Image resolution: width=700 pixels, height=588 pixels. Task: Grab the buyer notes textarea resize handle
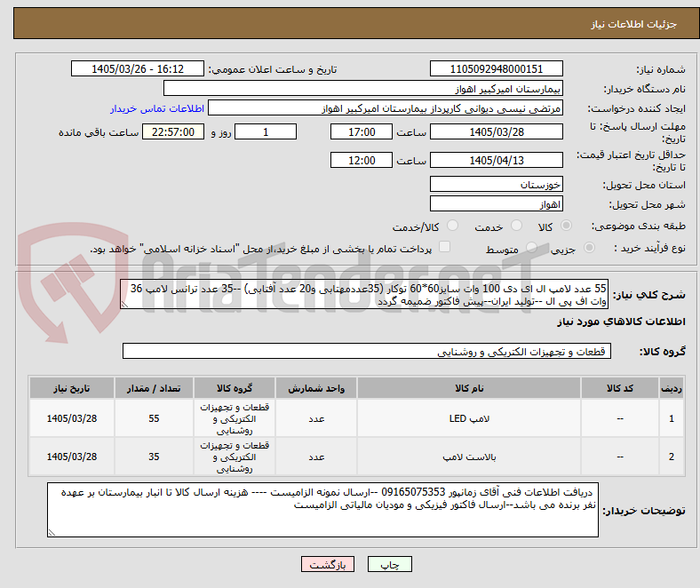point(52,532)
